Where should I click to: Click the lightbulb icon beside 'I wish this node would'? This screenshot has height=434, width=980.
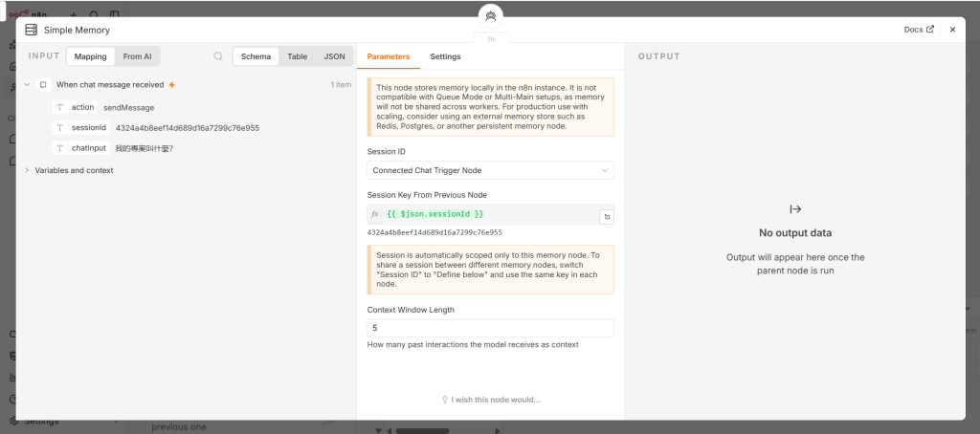pos(445,400)
